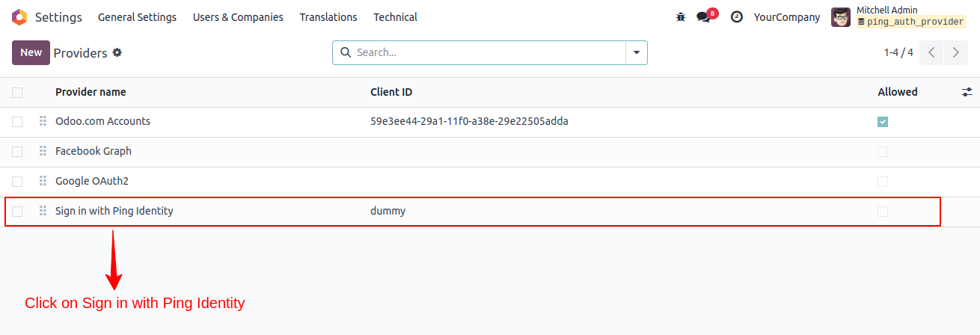Click Mitchell Admin avatar picture
This screenshot has width=980, height=335.
(x=841, y=17)
